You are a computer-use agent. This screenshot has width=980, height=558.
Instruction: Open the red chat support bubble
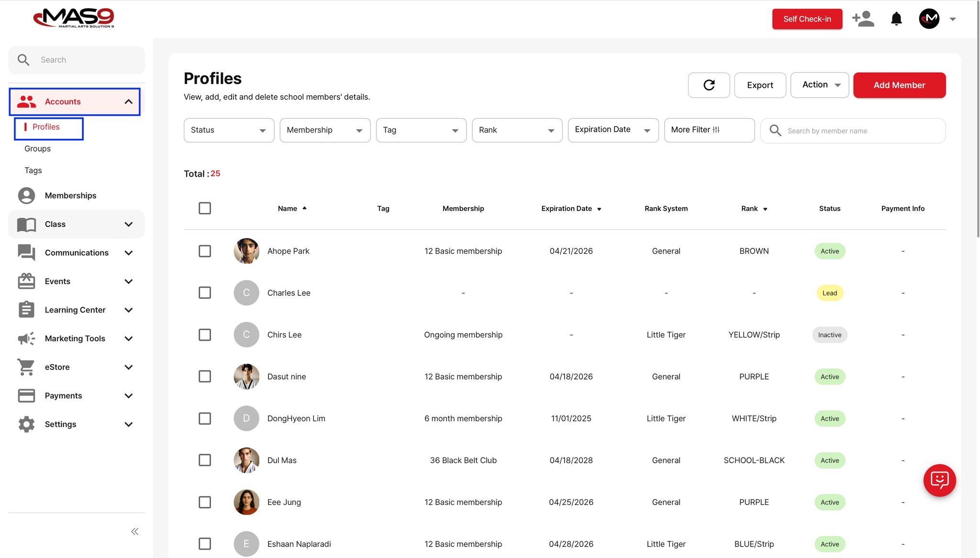click(x=939, y=480)
